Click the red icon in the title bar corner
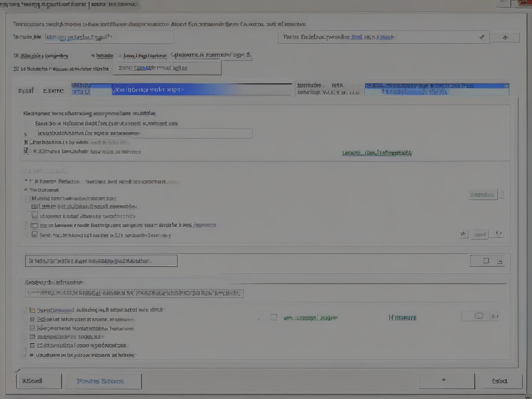The height and width of the screenshot is (399, 532). click(x=523, y=3)
